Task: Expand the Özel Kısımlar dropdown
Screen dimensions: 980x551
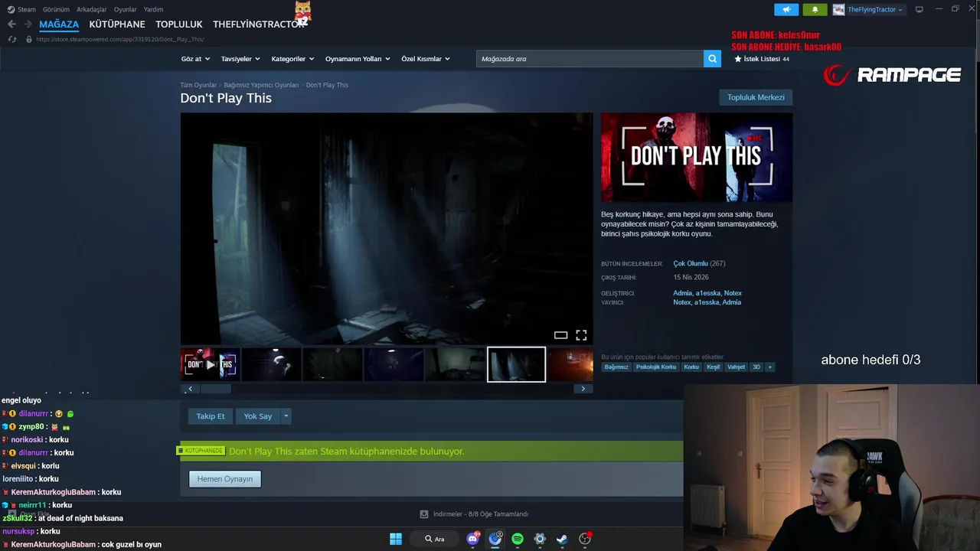Action: tap(426, 59)
